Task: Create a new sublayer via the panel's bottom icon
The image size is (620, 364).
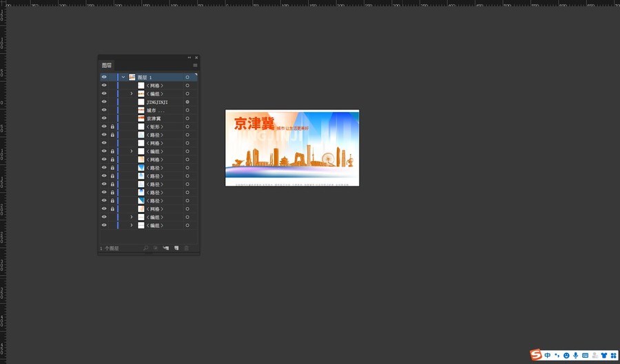Action: pos(165,248)
